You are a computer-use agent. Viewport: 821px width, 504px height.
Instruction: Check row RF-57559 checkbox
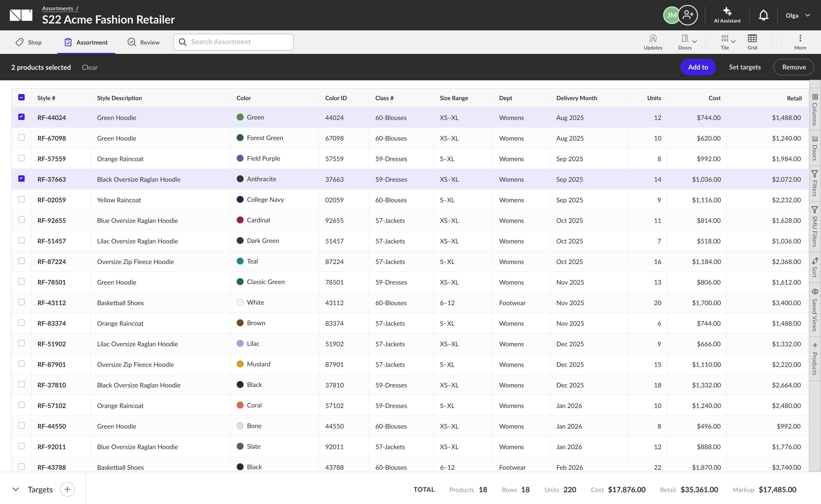[21, 158]
